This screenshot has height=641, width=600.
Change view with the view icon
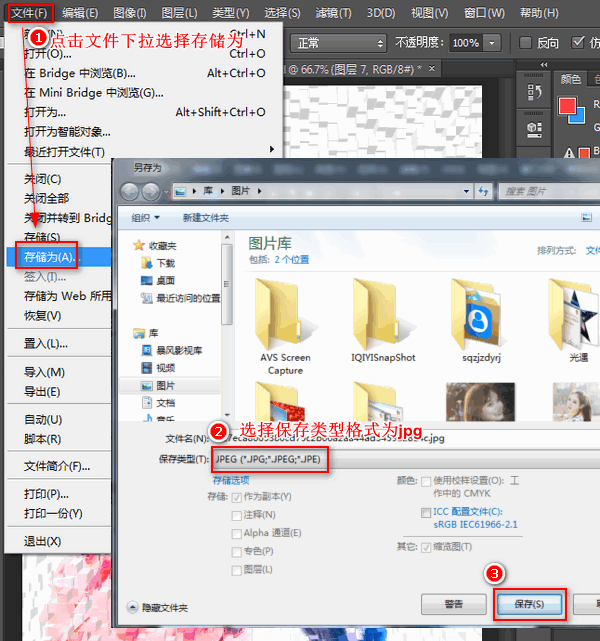[x=587, y=217]
